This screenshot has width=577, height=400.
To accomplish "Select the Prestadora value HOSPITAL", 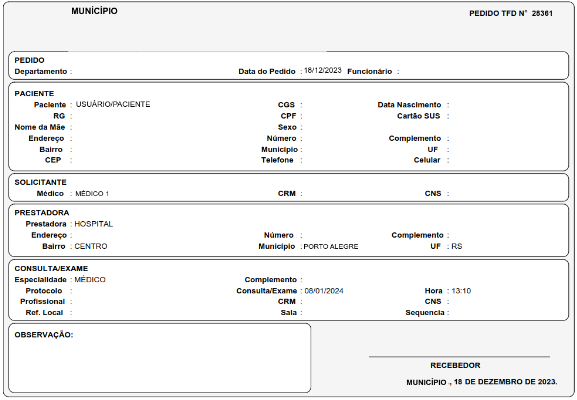I will (93, 224).
